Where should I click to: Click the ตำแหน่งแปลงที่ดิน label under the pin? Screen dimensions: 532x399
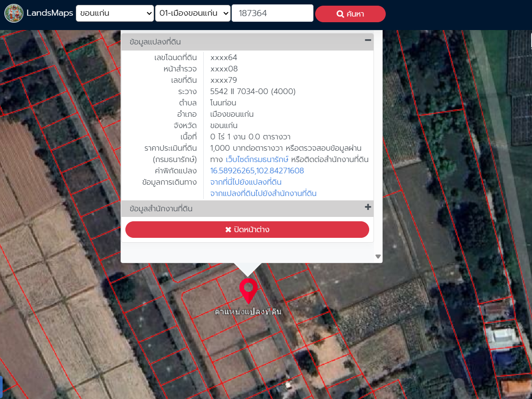pyautogui.click(x=248, y=312)
